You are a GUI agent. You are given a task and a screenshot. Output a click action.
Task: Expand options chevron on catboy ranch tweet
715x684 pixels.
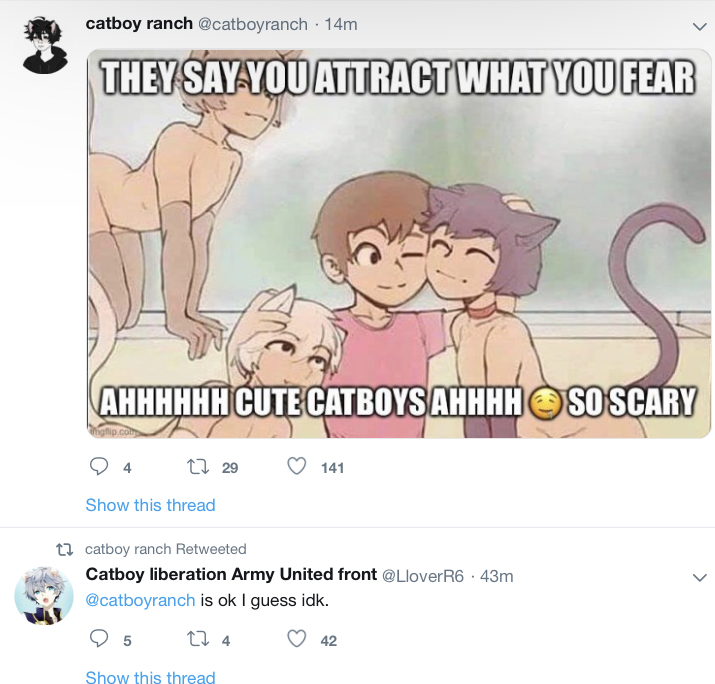pyautogui.click(x=699, y=26)
